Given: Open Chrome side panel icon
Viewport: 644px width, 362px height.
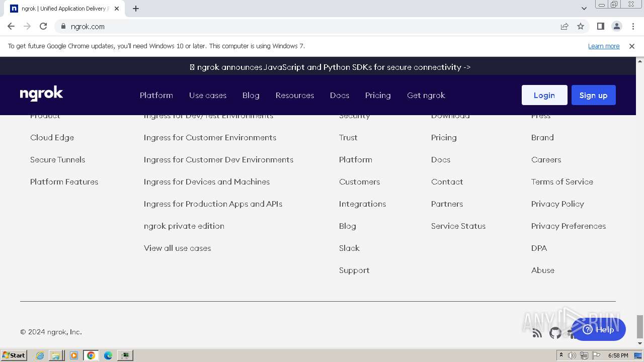Looking at the screenshot, I should (600, 26).
